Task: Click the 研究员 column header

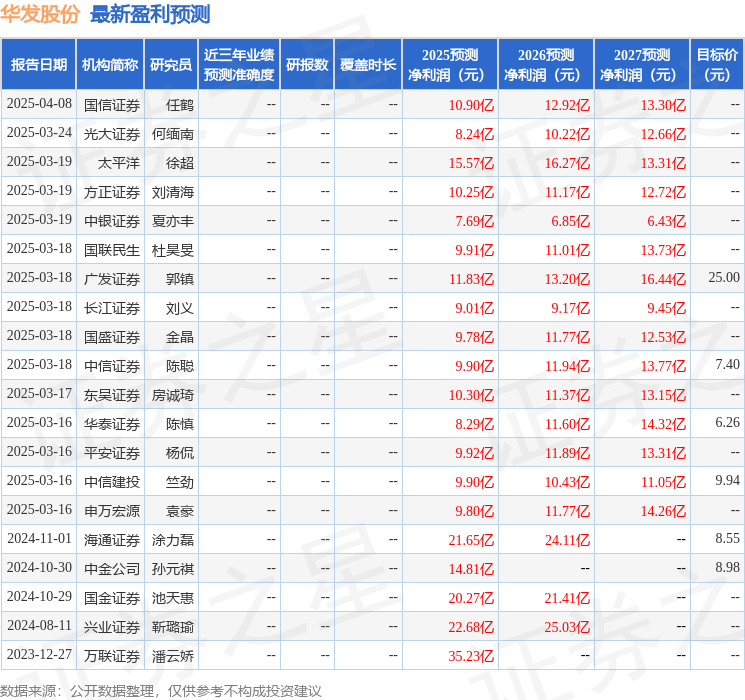Action: (171, 65)
